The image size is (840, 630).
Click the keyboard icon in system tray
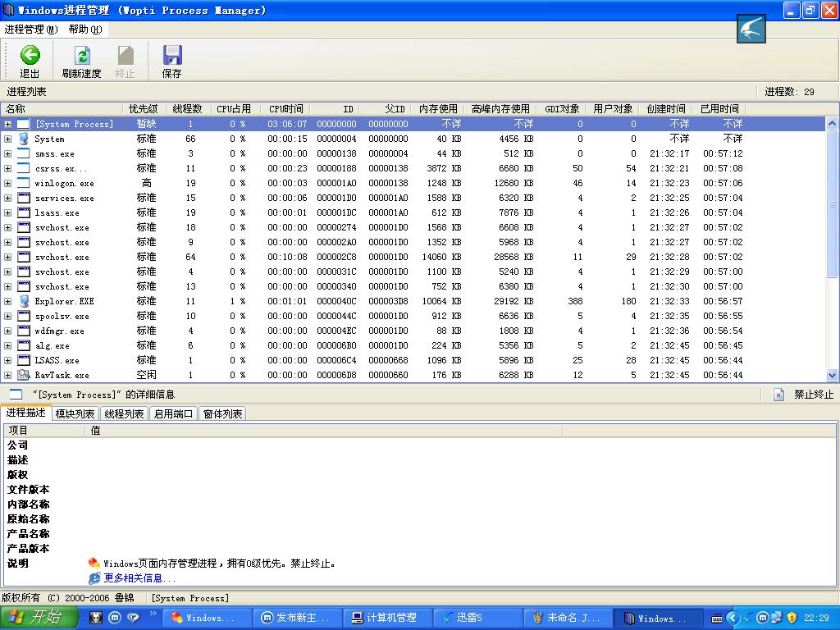click(x=716, y=619)
